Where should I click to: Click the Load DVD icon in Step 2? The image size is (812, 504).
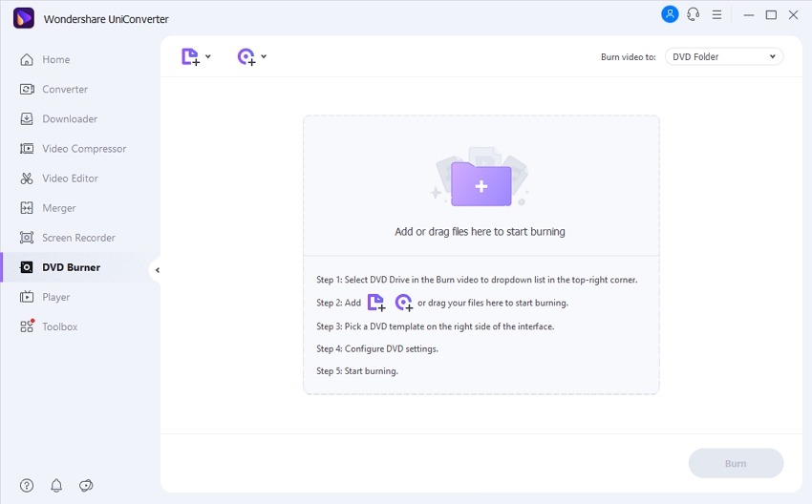[403, 303]
